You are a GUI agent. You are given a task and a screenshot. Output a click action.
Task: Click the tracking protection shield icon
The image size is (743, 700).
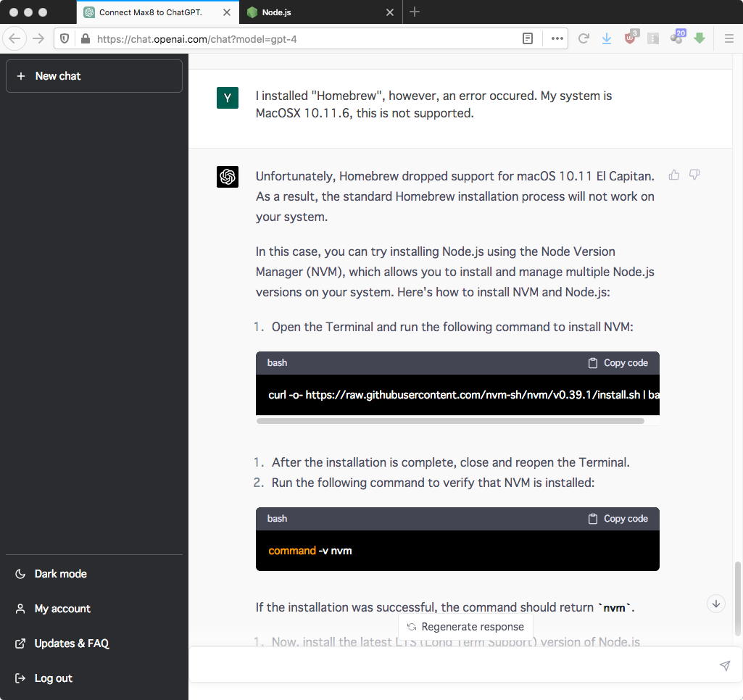[x=65, y=39]
